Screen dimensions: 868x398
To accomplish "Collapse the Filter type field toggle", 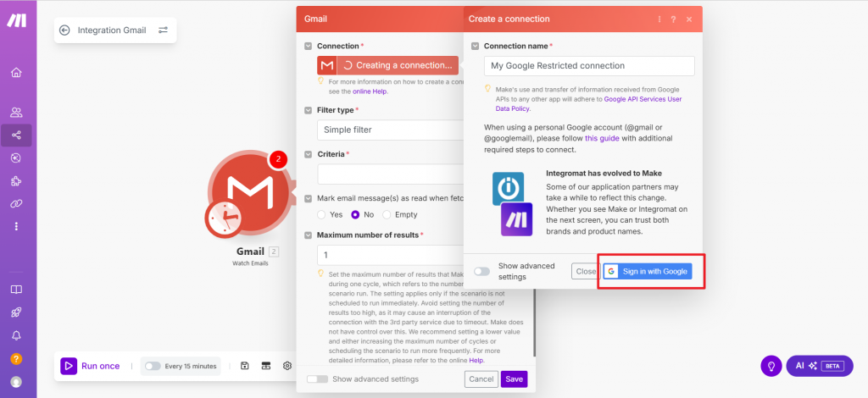I will point(308,110).
